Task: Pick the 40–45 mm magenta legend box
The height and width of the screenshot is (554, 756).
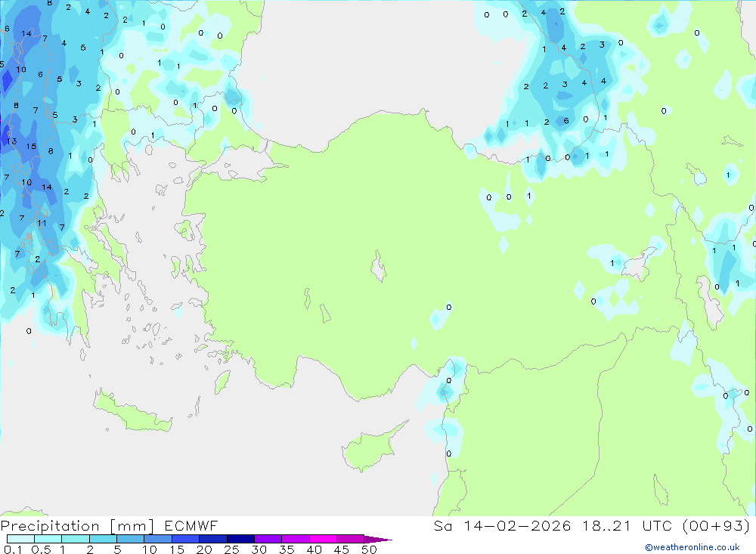Action: pos(323,539)
